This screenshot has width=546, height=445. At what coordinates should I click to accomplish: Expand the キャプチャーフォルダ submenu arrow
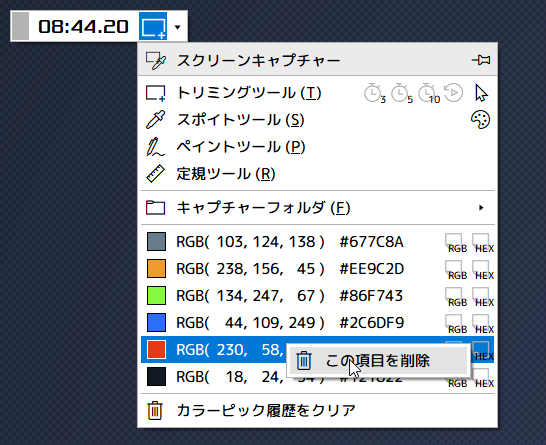(x=481, y=208)
